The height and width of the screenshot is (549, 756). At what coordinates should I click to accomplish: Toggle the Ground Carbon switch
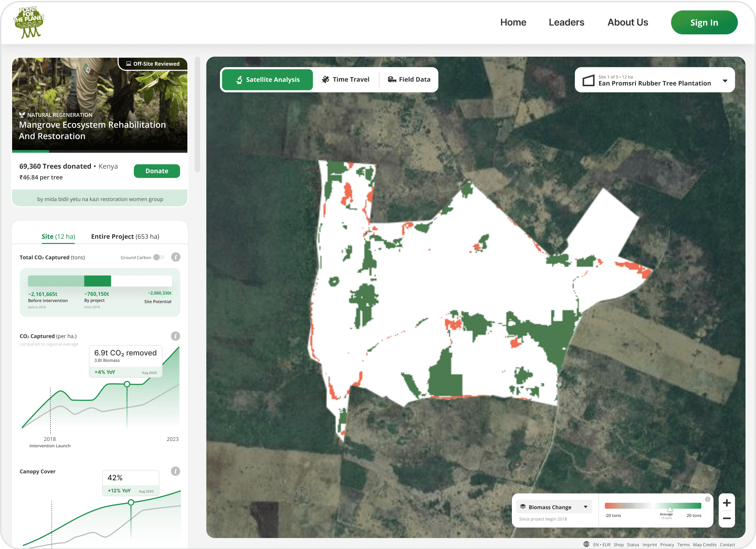pos(159,257)
